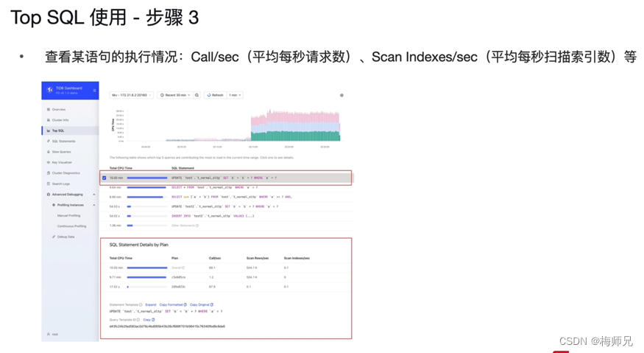Click the Scan Rows/sec column header
Screen dimensions: 644x353
(x=258, y=259)
